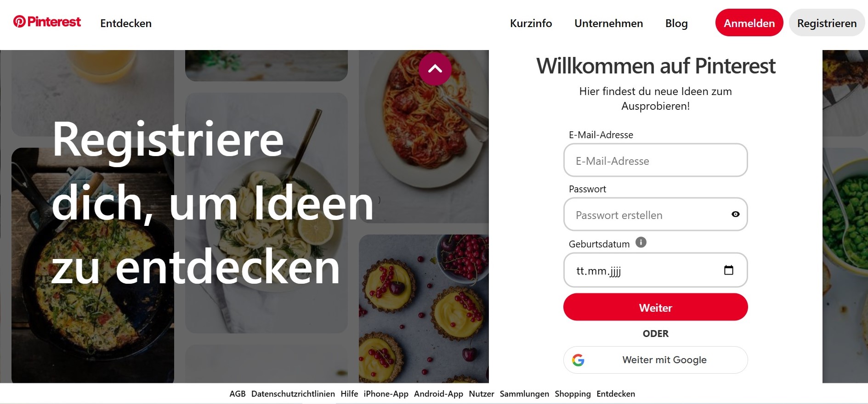The width and height of the screenshot is (868, 404).
Task: Continue with Weiter mit Google button
Action: click(x=655, y=360)
